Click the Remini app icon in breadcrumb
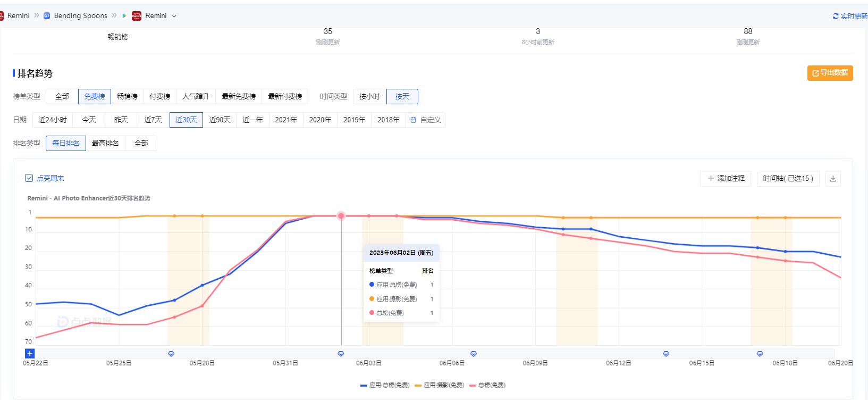Screen dimensions: 868x400 (137, 16)
